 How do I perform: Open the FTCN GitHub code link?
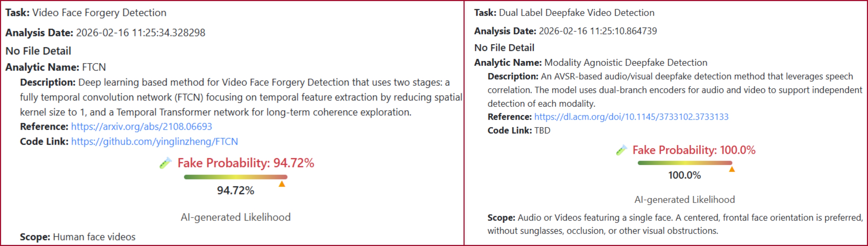(154, 141)
